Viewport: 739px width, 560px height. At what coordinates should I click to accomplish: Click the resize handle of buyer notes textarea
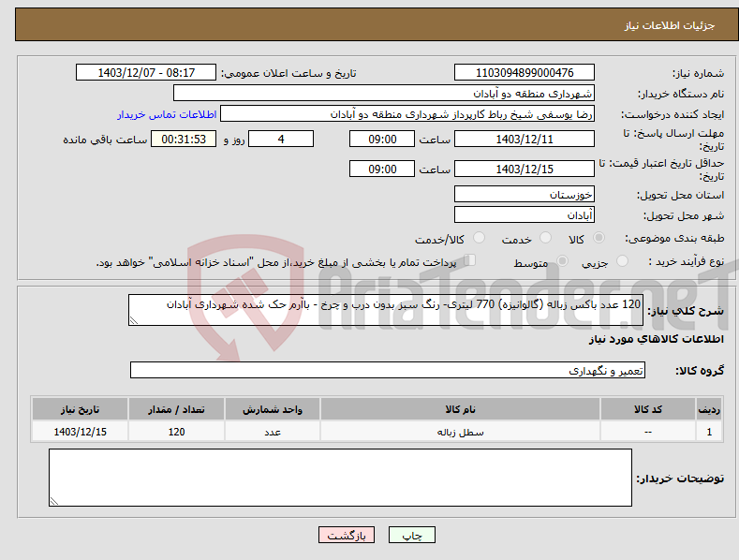point(54,501)
